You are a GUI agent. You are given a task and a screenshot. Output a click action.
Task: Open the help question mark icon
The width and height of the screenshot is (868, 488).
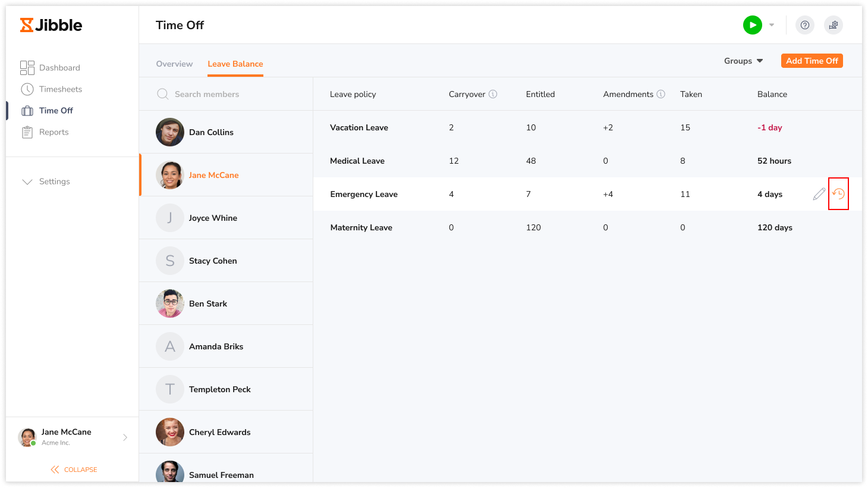pyautogui.click(x=804, y=25)
